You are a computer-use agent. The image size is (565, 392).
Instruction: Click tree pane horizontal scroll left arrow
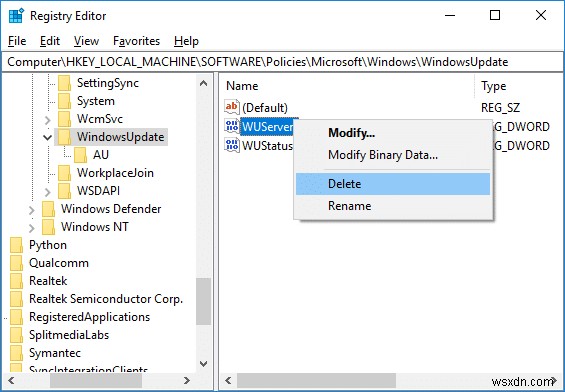[11, 380]
